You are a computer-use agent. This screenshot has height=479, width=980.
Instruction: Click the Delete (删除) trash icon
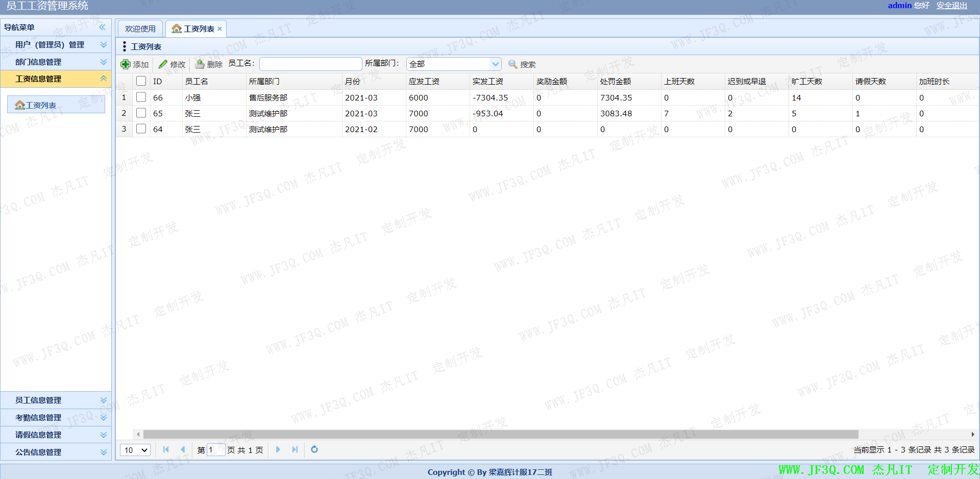[200, 64]
